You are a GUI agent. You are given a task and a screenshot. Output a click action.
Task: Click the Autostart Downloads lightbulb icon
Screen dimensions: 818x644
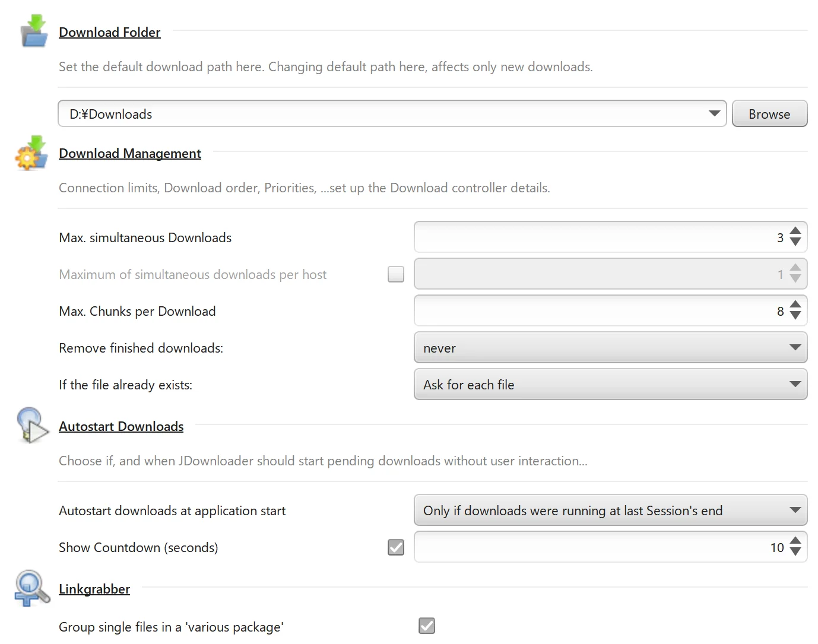coord(31,426)
